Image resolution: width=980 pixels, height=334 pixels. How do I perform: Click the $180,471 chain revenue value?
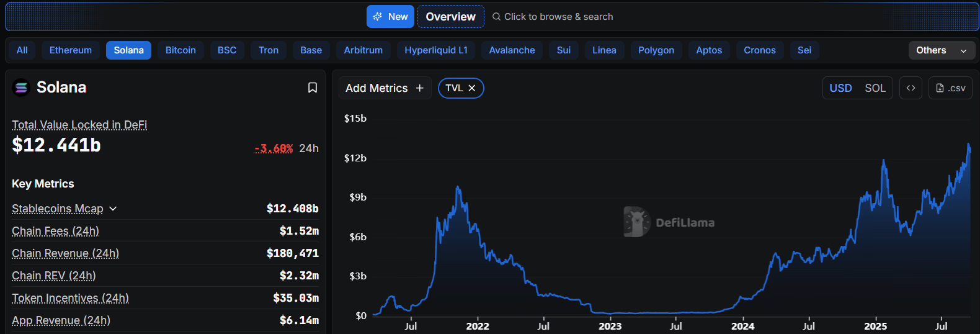point(293,253)
